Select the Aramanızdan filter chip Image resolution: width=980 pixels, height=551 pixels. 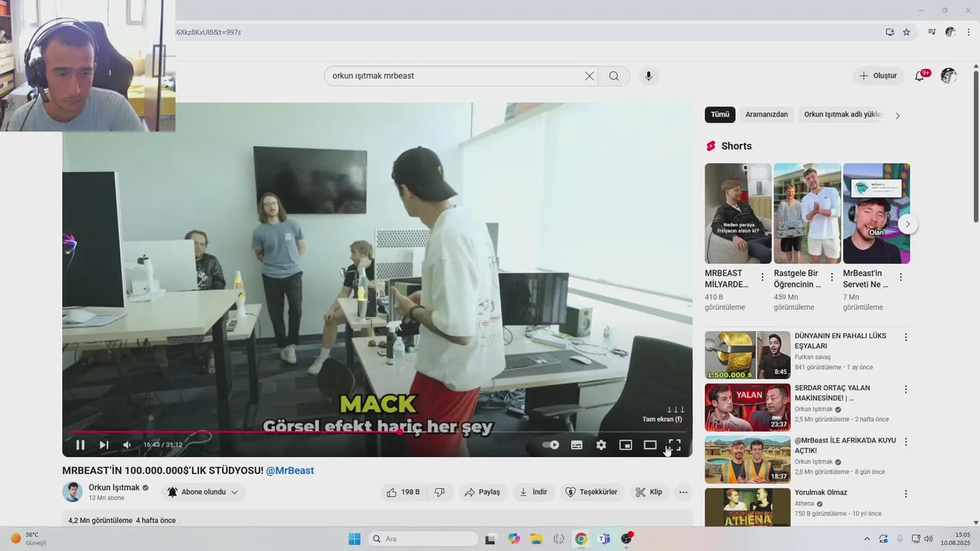point(766,115)
